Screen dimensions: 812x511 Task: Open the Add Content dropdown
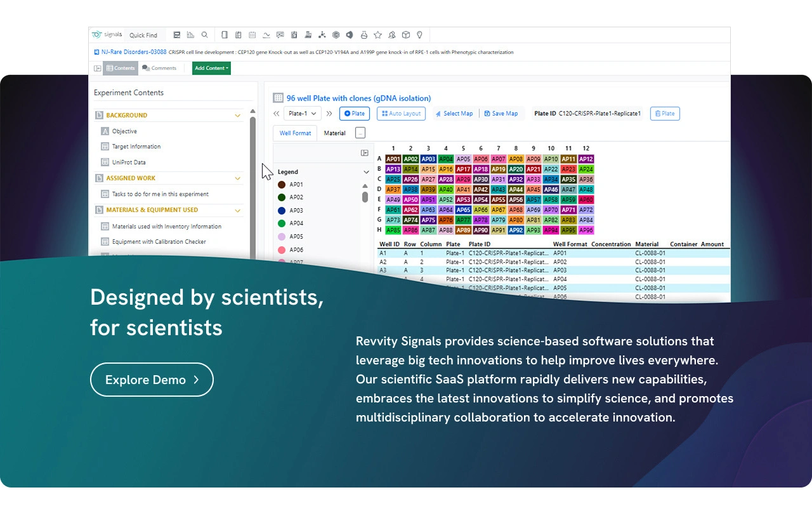211,68
